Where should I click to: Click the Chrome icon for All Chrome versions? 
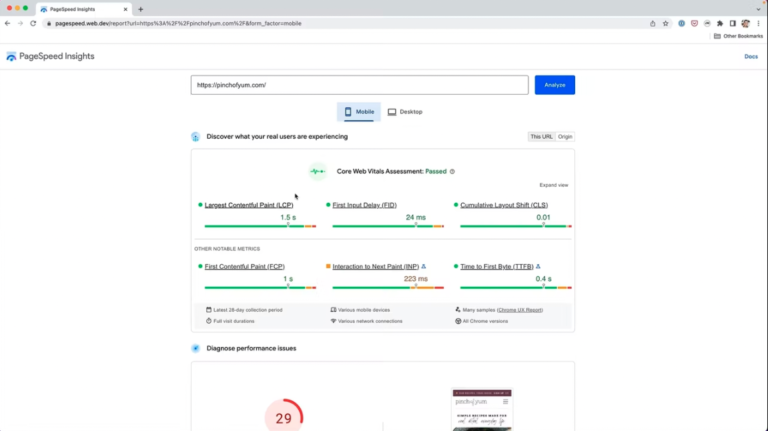[x=458, y=321]
